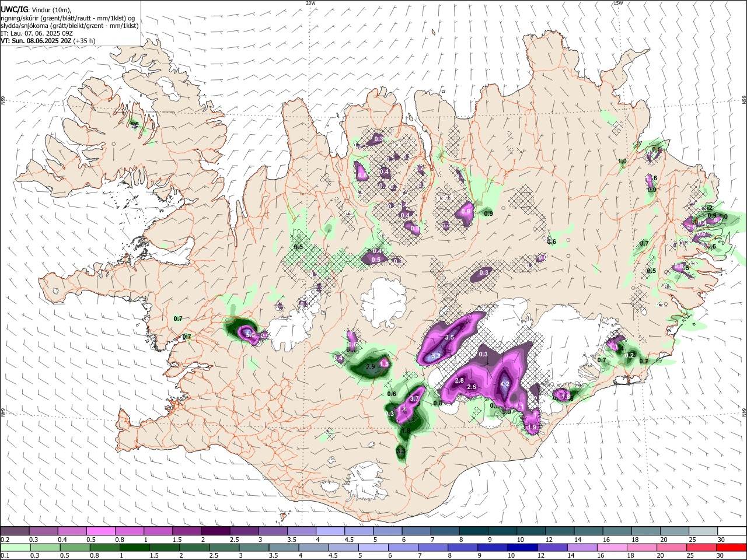Image resolution: width=747 pixels, height=560 pixels.
Task: Click the lilac 14 rain scale swatch
Action: [582, 547]
